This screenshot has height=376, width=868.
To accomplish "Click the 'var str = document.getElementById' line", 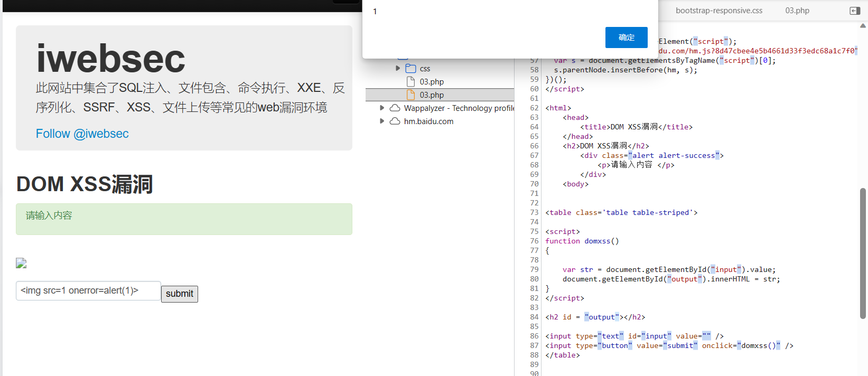I will point(669,269).
